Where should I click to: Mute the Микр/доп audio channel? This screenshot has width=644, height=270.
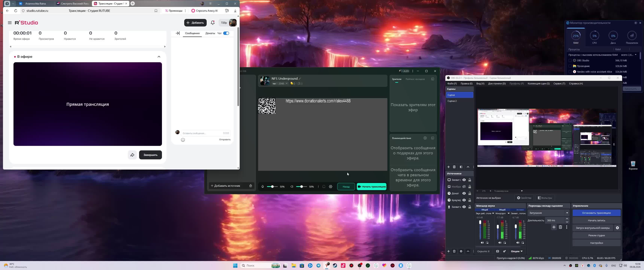click(500, 243)
